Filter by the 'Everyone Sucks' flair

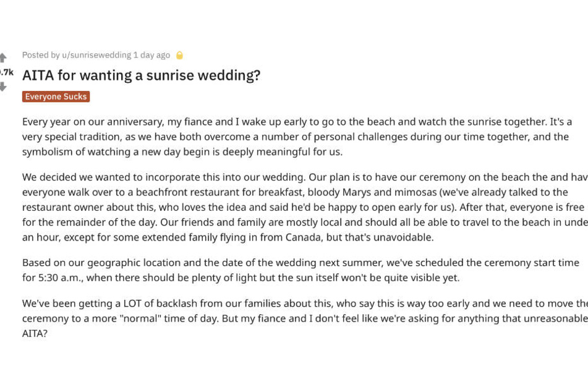(56, 96)
